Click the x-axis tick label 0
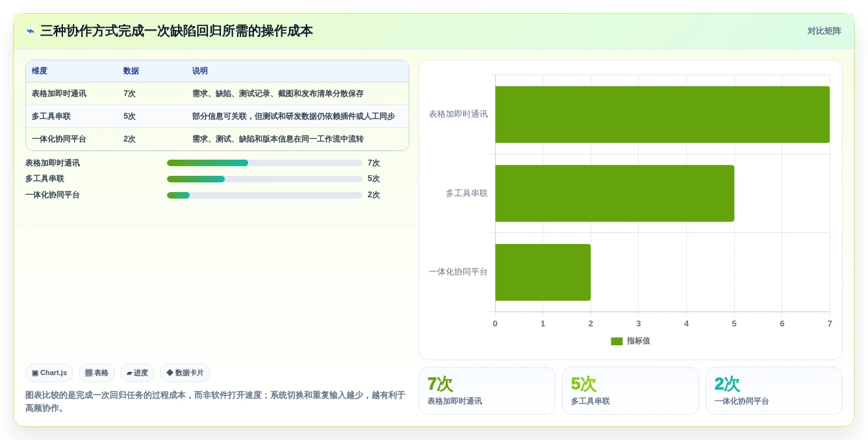868x440 pixels. [x=495, y=323]
